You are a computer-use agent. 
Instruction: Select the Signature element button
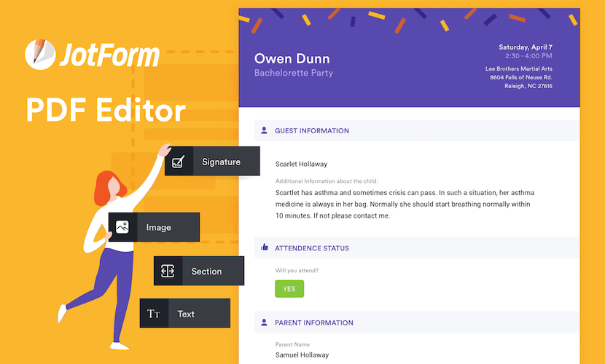(x=212, y=161)
